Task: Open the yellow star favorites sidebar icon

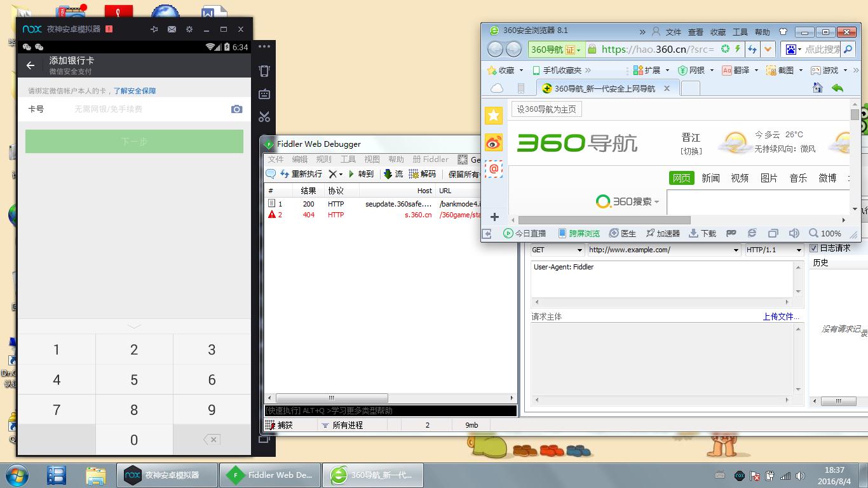Action: pos(494,116)
